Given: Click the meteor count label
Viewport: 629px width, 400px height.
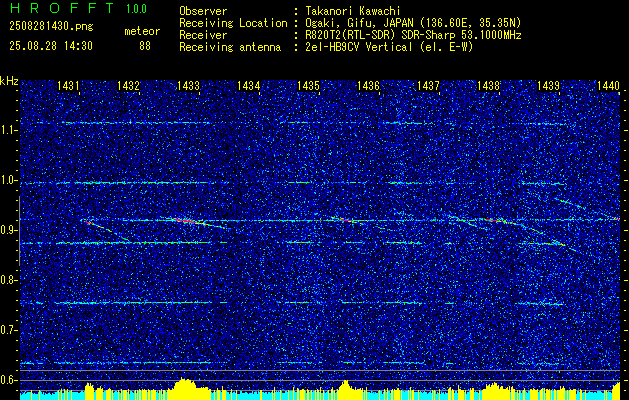Looking at the screenshot, I should click(142, 31).
